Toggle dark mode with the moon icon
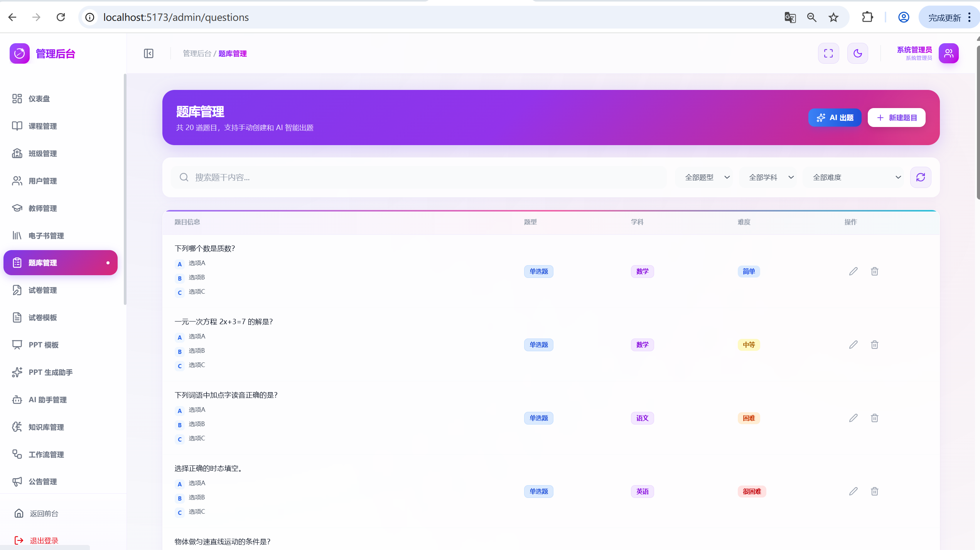This screenshot has height=550, width=980. click(858, 53)
